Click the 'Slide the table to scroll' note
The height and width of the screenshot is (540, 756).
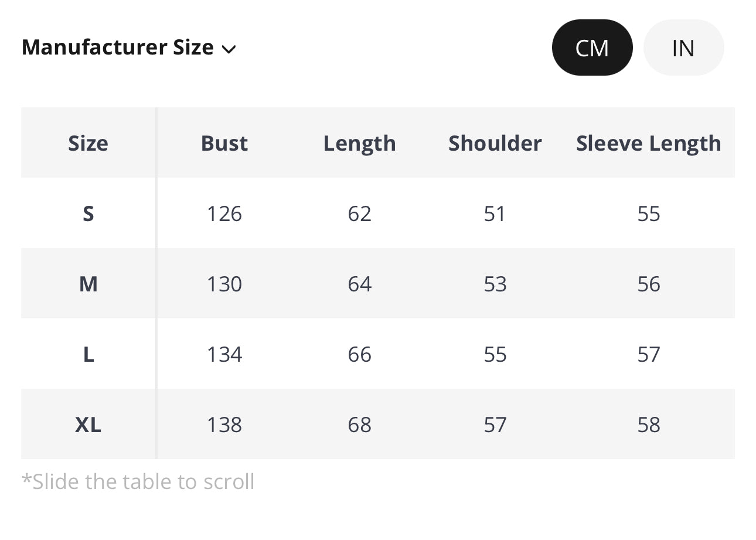coord(138,481)
